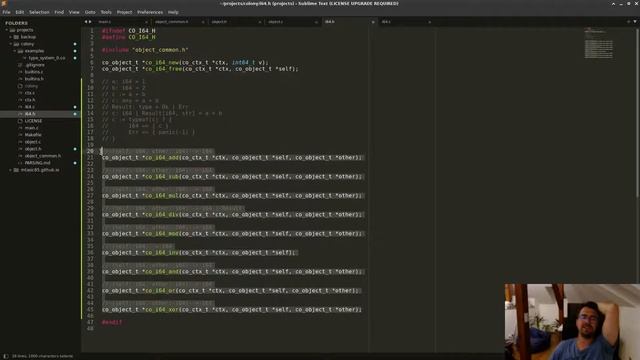Open the tab list dropdown arrow

[x=635, y=22]
